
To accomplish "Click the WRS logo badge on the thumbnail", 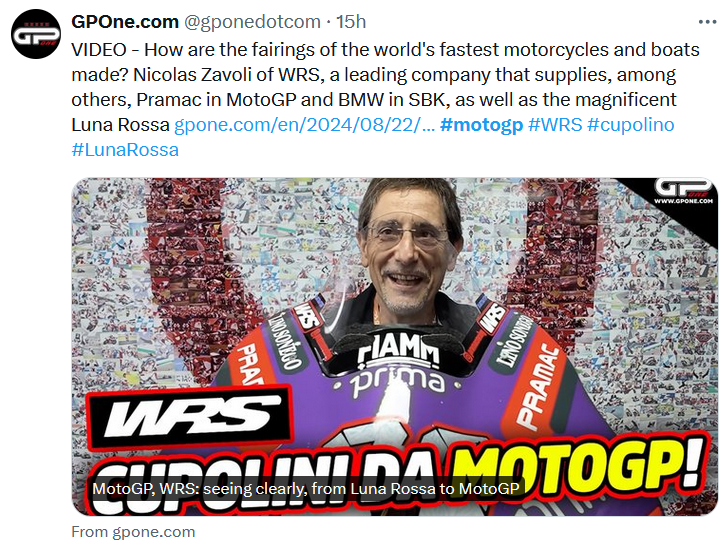I will tap(190, 416).
